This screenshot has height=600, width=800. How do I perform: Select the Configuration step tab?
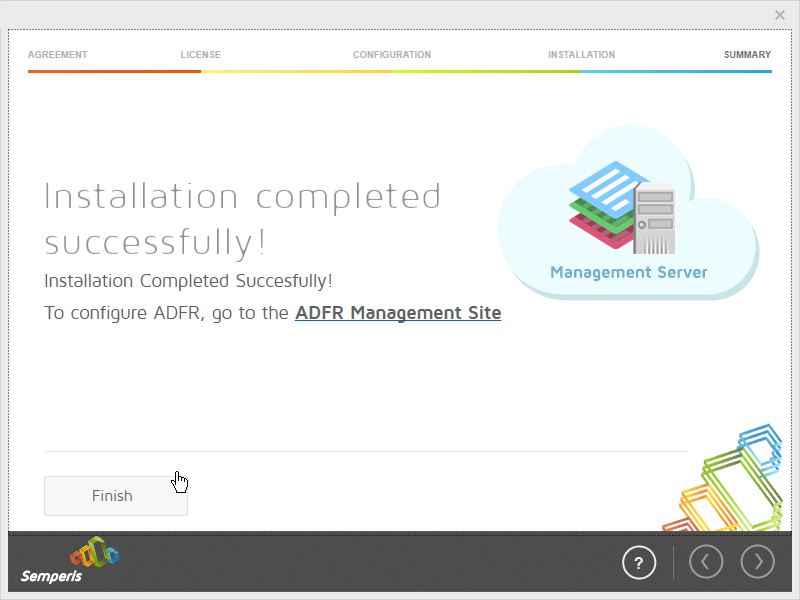click(x=392, y=55)
